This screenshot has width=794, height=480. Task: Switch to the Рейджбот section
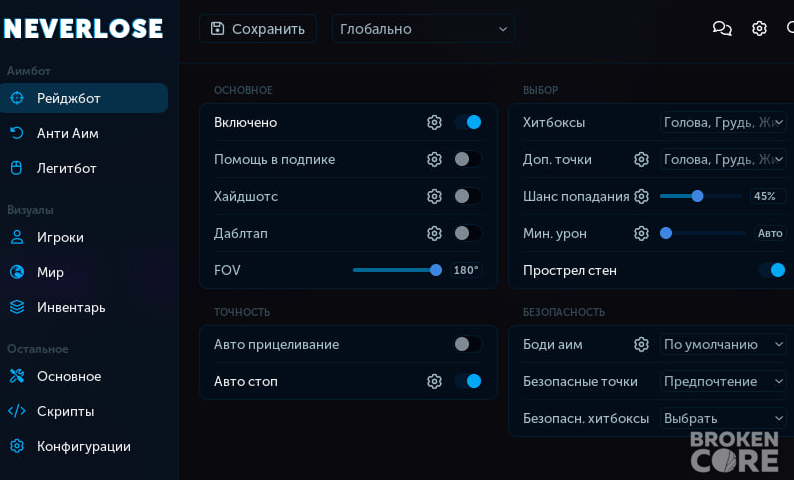[84, 98]
